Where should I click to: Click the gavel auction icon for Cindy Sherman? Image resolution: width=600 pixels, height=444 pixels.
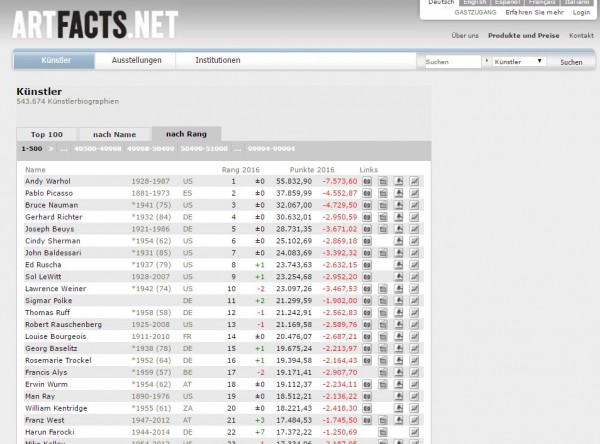pyautogui.click(x=398, y=241)
